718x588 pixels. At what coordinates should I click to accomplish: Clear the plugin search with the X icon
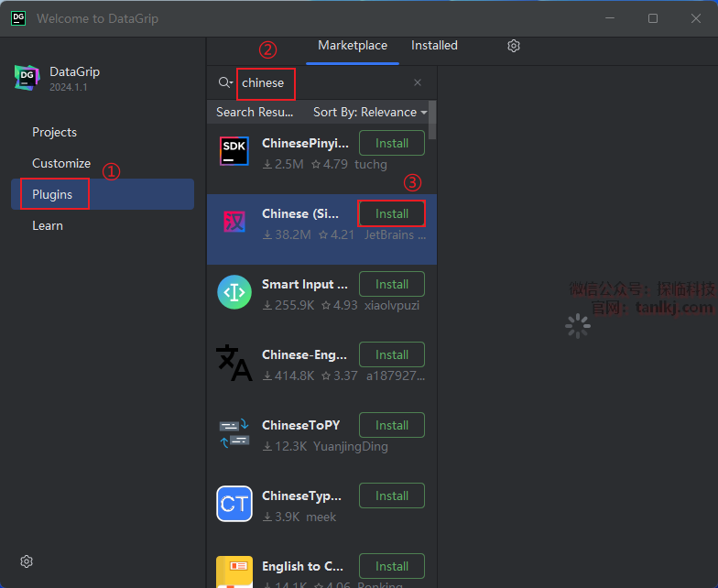[x=418, y=82]
